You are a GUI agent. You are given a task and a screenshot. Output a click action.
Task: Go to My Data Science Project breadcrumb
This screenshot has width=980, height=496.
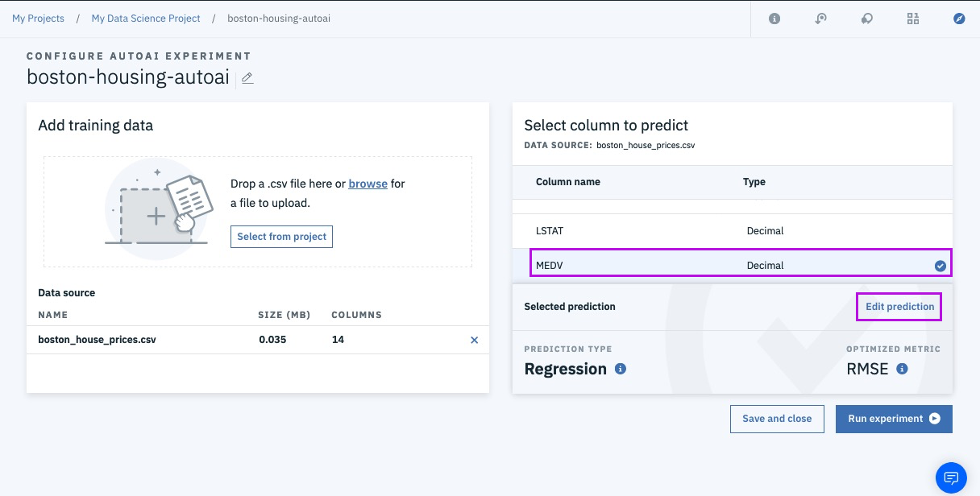[146, 19]
